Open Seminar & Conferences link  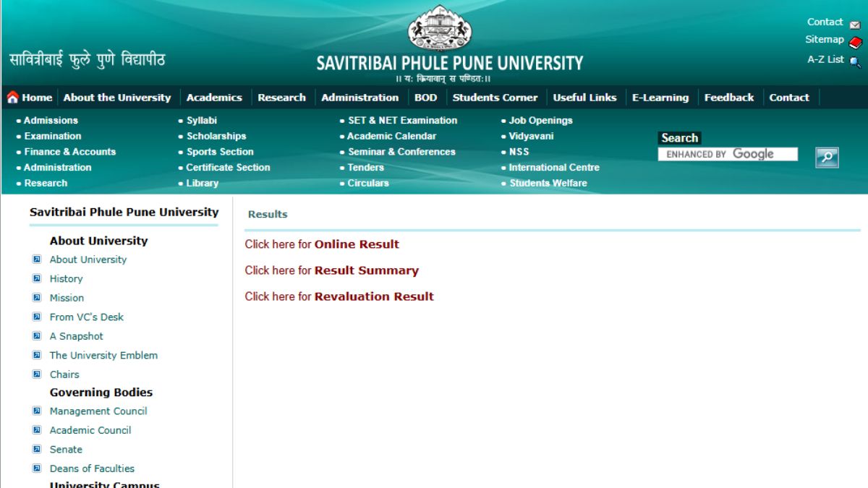click(x=402, y=152)
